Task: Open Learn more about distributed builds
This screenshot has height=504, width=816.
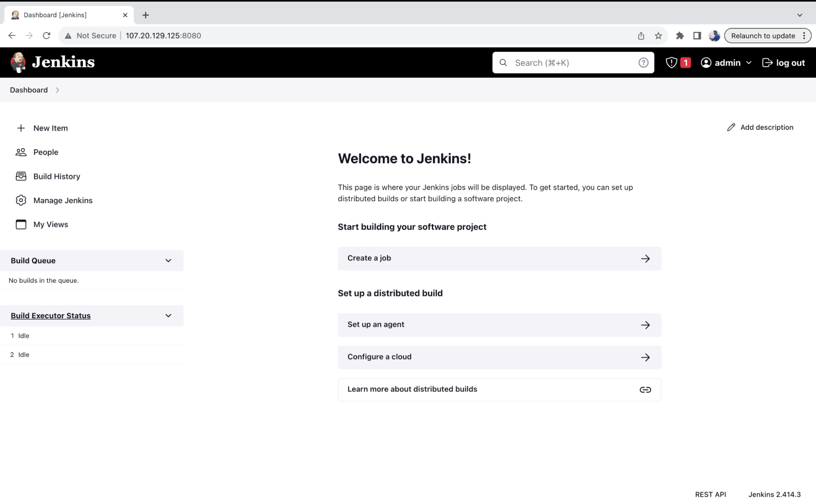Action: (x=499, y=389)
